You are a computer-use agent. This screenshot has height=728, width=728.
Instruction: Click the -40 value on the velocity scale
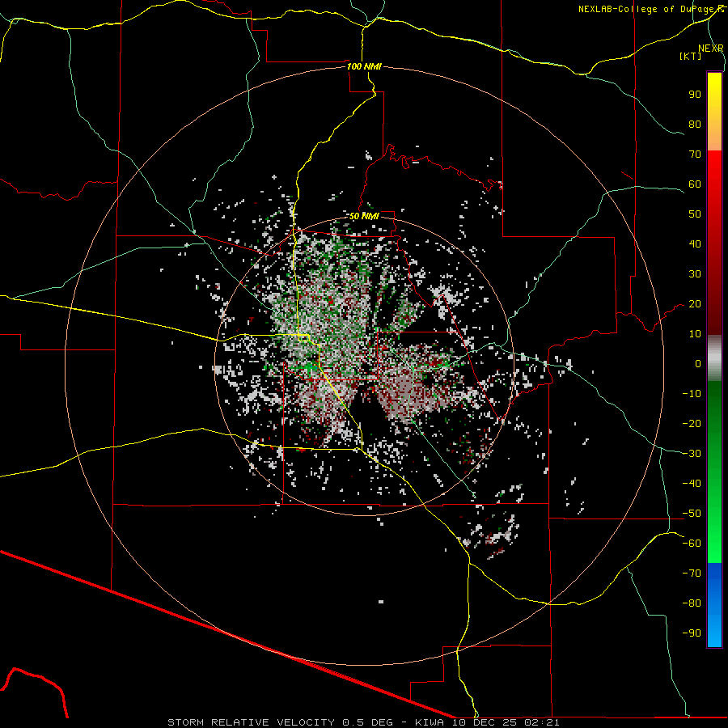(x=692, y=484)
